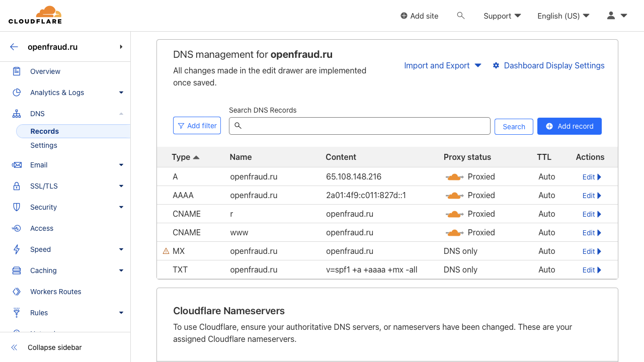The height and width of the screenshot is (362, 644).
Task: Expand the Rules section arrow
Action: [x=121, y=313]
